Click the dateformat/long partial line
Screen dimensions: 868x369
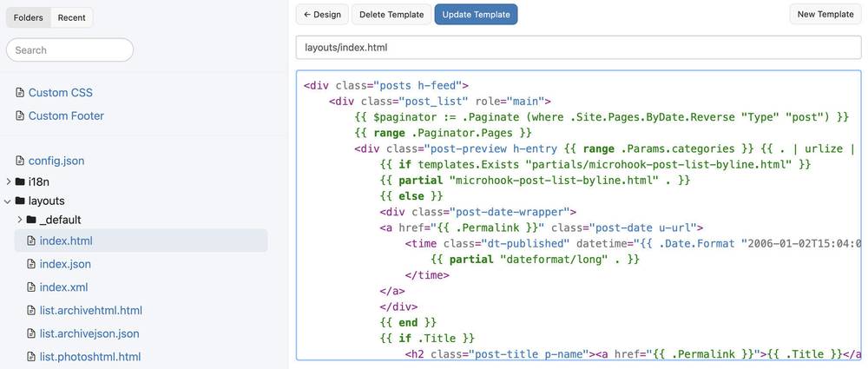click(x=535, y=260)
